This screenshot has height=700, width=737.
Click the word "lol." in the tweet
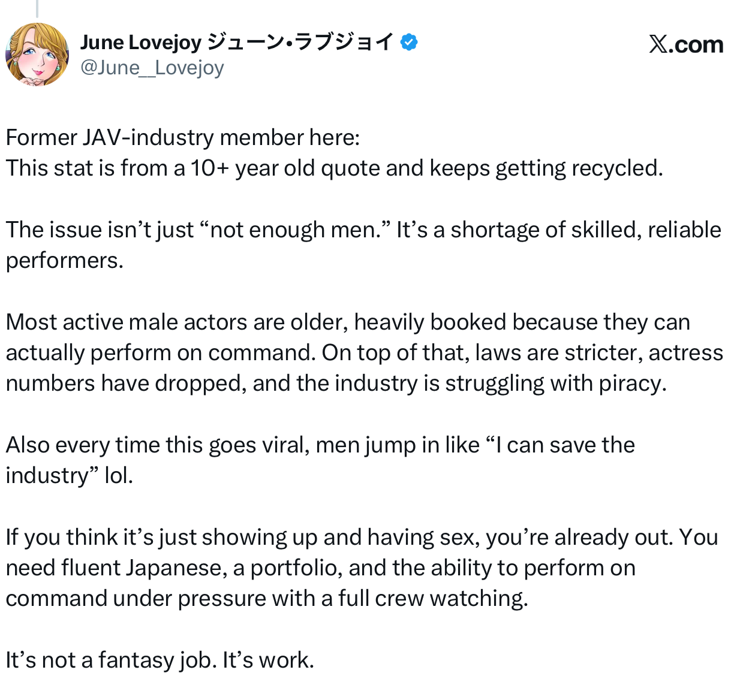tap(118, 476)
